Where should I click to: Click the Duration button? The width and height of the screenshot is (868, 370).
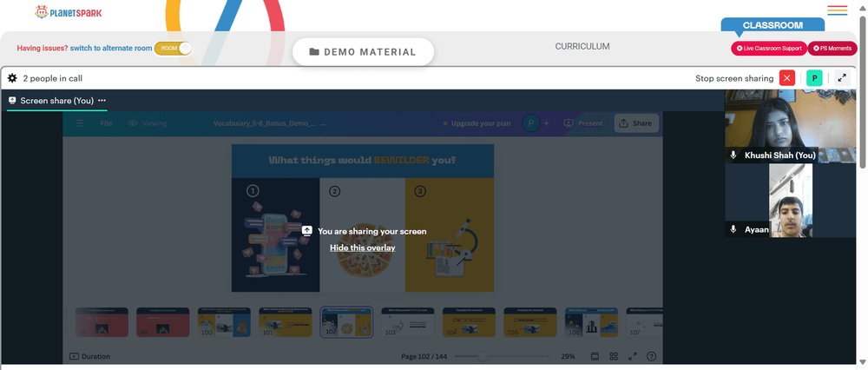[x=89, y=356]
